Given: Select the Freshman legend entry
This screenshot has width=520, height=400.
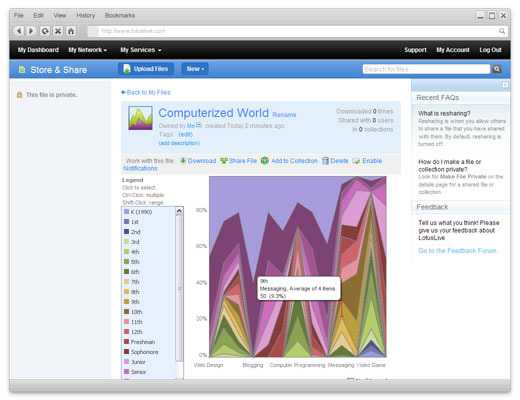Looking at the screenshot, I should tap(140, 342).
